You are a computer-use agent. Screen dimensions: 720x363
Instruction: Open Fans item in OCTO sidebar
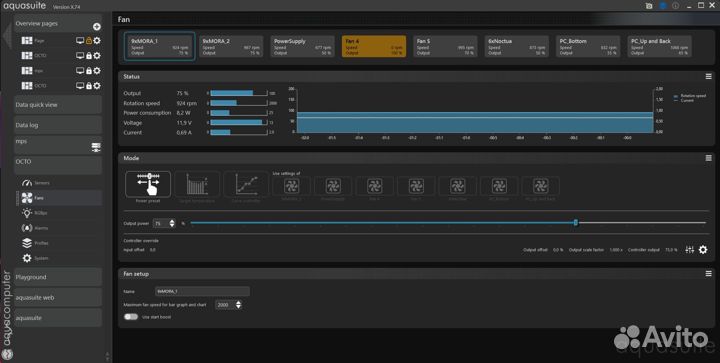coord(59,198)
